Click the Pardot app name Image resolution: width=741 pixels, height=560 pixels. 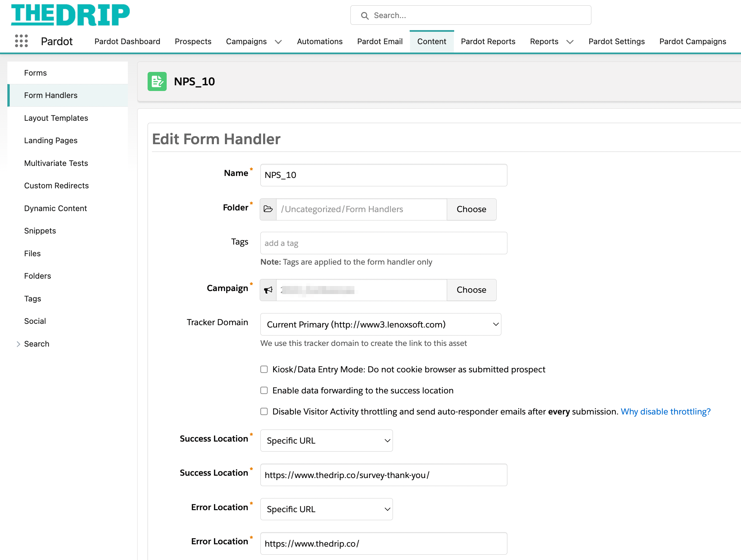[57, 41]
